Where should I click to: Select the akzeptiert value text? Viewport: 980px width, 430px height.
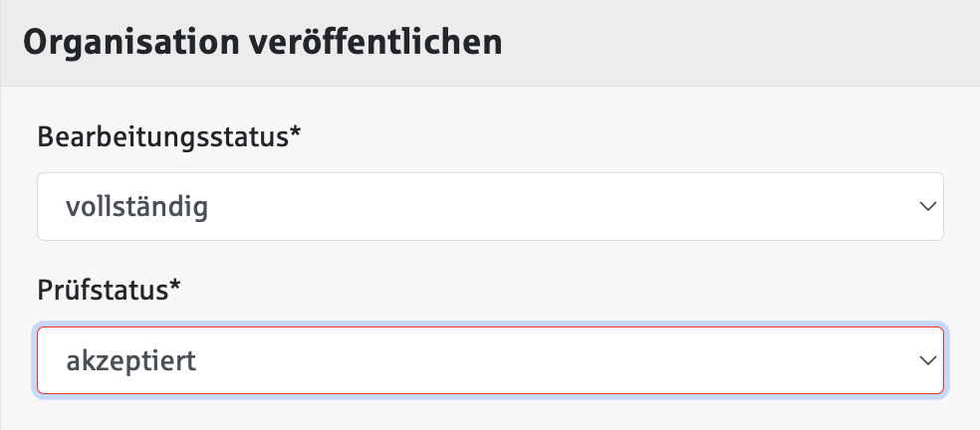131,360
